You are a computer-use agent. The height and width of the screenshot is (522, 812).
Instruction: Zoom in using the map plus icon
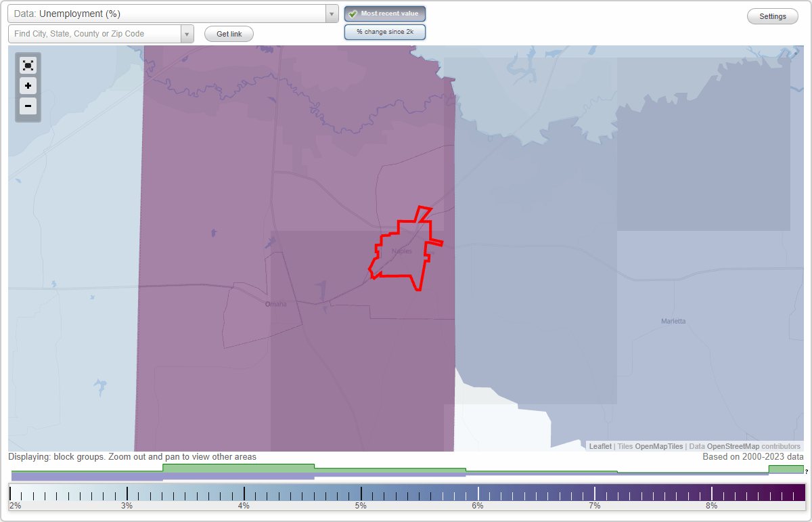(28, 86)
